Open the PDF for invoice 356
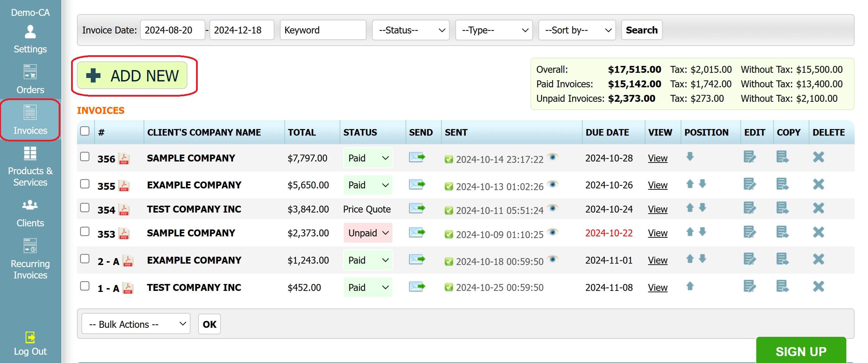868x363 pixels. click(124, 159)
